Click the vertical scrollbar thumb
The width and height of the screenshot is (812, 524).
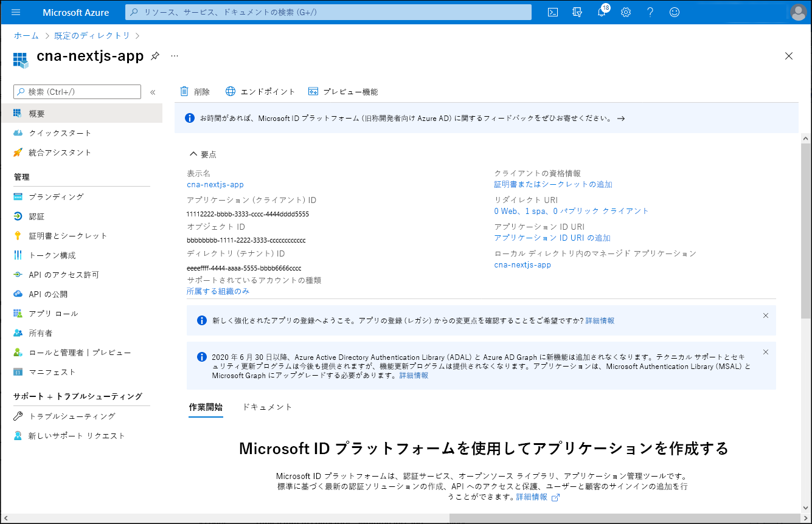pyautogui.click(x=806, y=231)
